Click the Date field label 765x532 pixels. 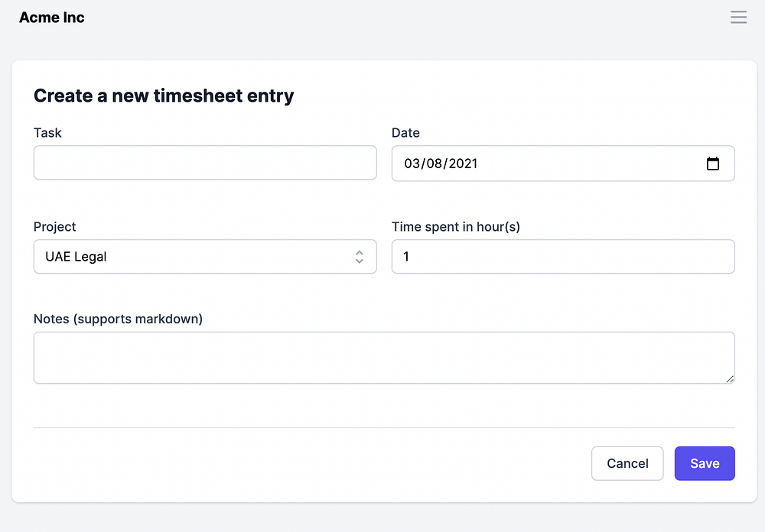pyautogui.click(x=405, y=133)
